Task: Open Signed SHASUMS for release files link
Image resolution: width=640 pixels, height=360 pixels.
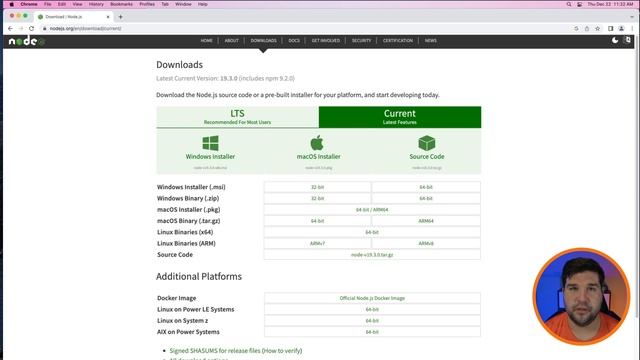Action: (236, 351)
